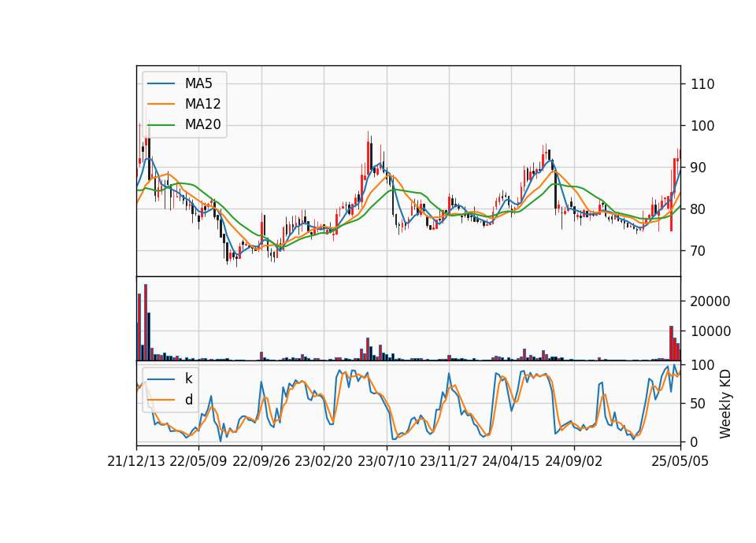Click the 23/07/10 date tick label
Screen dimensions: 756x543
[x=386, y=461]
